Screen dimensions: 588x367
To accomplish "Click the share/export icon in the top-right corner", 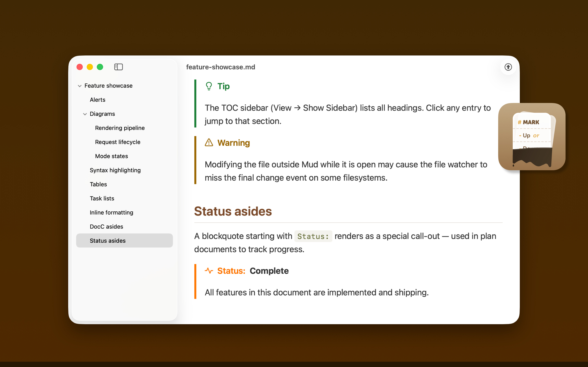I will click(508, 67).
